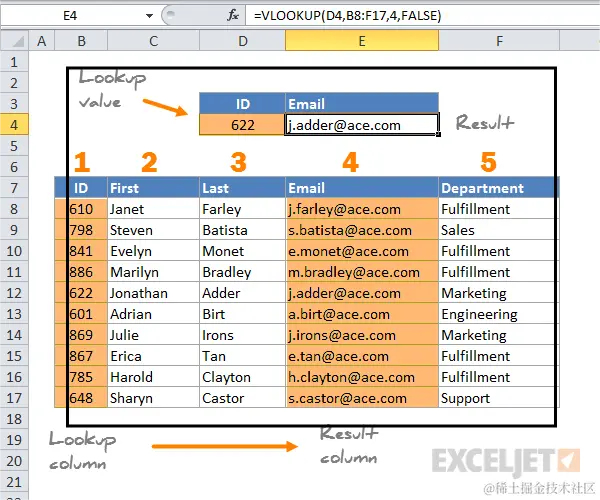
Task: Click the Support department cell
Action: coord(499,398)
